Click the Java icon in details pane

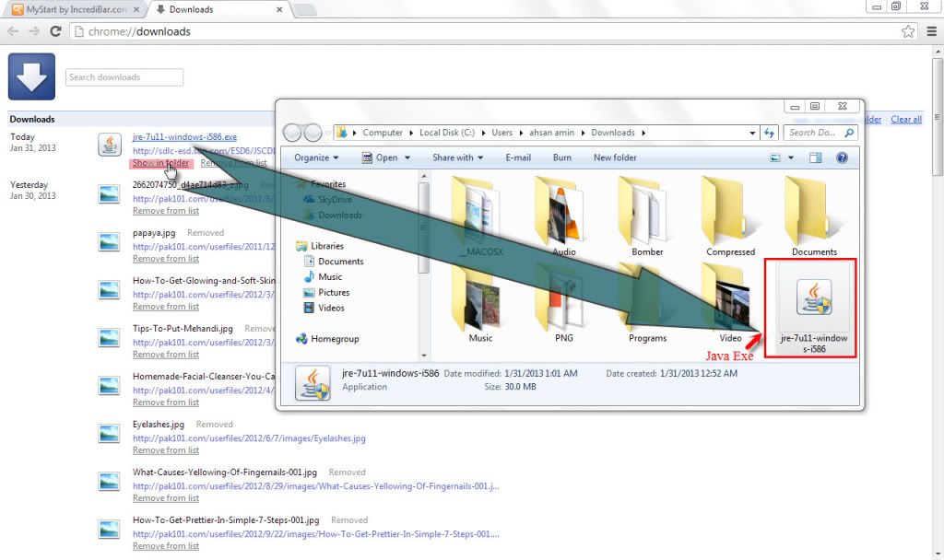[313, 383]
